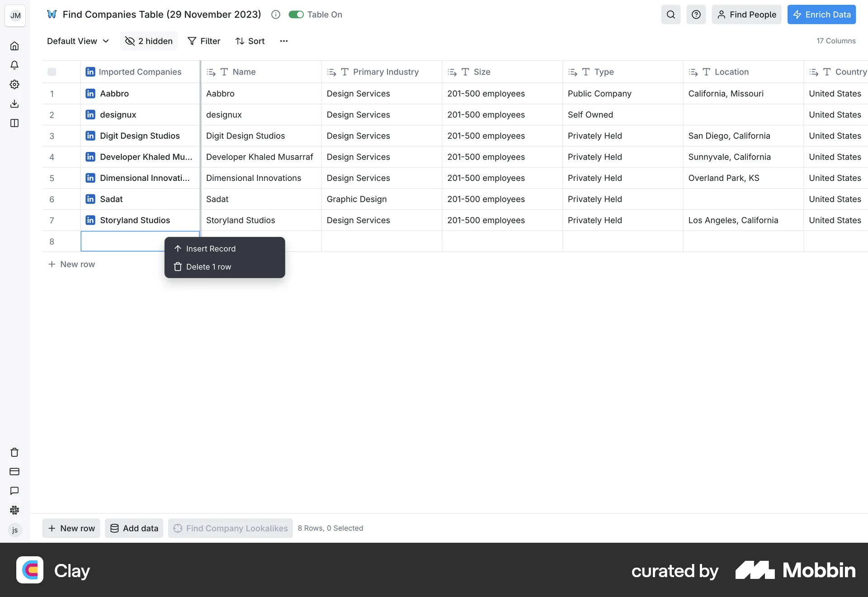Open billing via the credit card icon
The width and height of the screenshot is (868, 597).
(15, 472)
